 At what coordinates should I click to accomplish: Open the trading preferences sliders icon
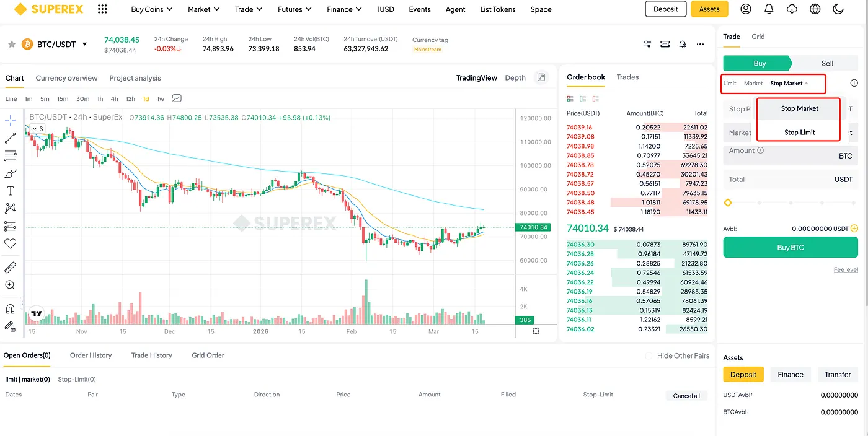647,44
